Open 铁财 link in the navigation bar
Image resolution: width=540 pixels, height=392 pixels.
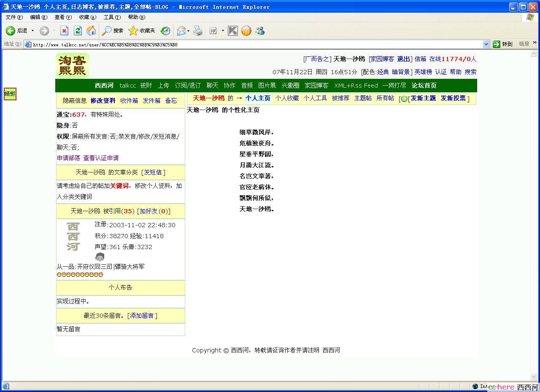pos(146,86)
